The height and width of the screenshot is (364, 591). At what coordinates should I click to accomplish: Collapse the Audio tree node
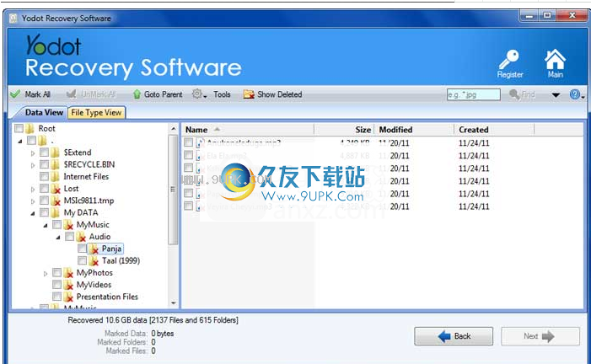point(58,238)
